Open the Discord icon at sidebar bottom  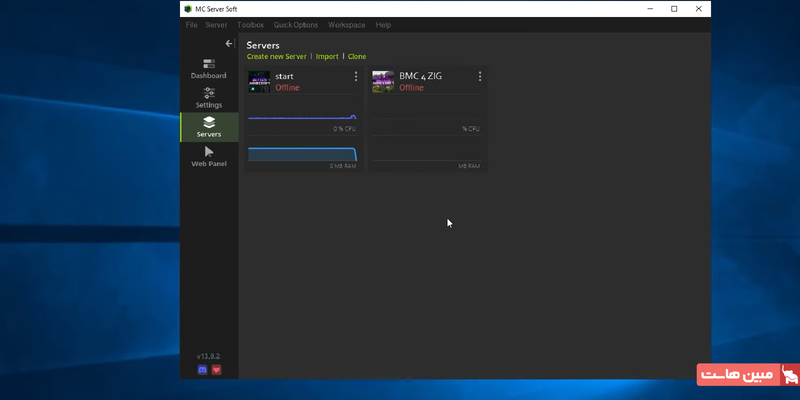tap(202, 370)
